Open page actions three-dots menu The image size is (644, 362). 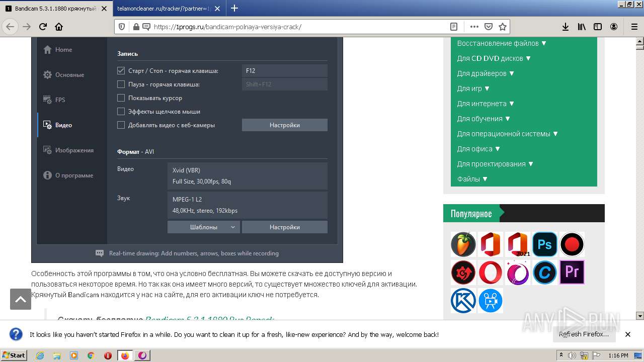[474, 27]
